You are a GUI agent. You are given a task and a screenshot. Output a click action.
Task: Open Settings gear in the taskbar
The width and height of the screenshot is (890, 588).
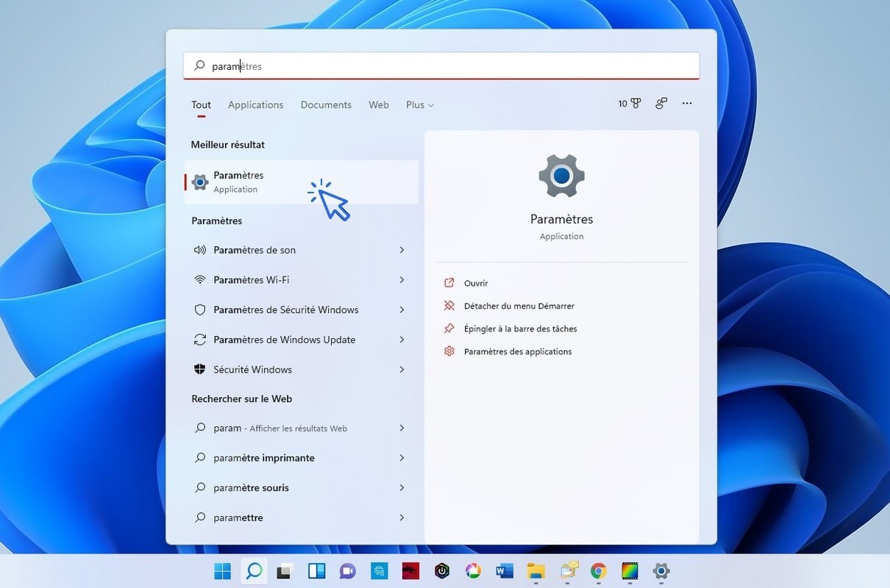tap(661, 571)
